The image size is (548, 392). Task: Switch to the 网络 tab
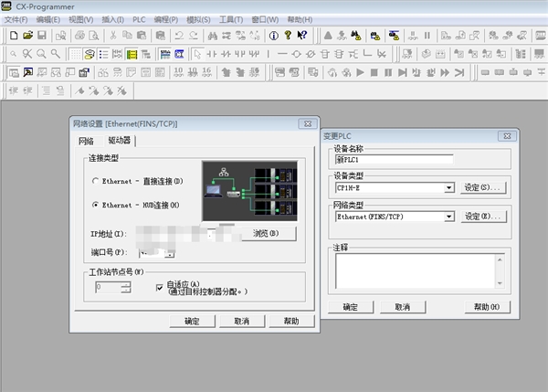pos(86,141)
